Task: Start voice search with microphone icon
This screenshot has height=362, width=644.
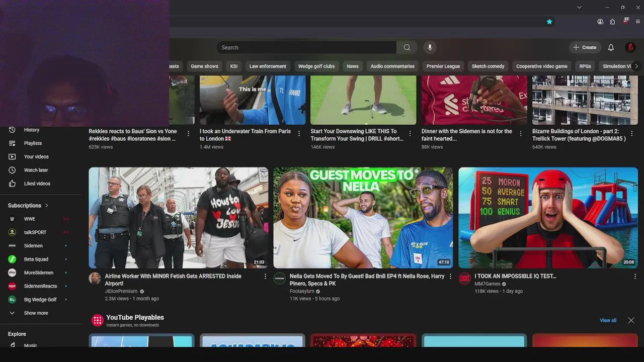Action: pos(430,47)
